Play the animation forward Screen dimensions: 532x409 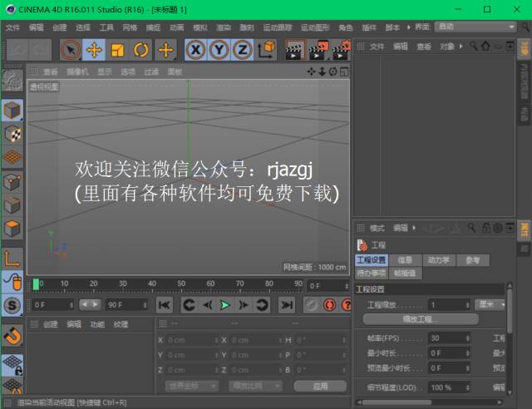(x=224, y=305)
